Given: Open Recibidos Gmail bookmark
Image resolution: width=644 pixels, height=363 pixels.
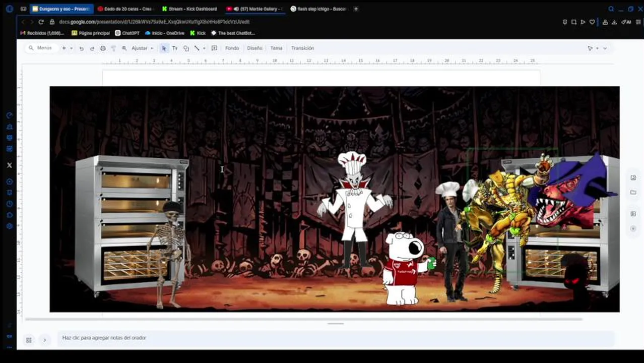Looking at the screenshot, I should click(42, 33).
